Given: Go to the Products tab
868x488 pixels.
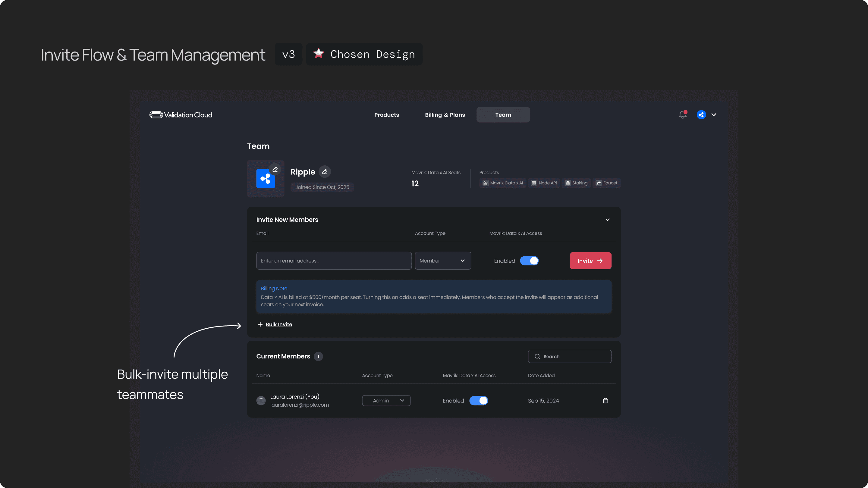Looking at the screenshot, I should (x=386, y=115).
